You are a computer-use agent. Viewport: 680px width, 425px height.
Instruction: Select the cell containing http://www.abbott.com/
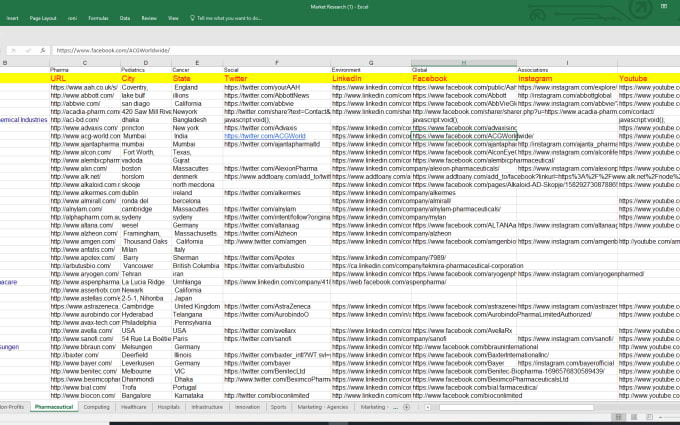click(x=85, y=95)
